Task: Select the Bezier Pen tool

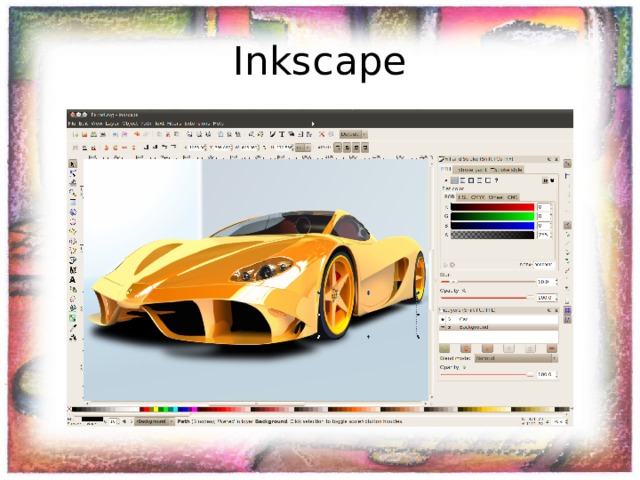Action: click(x=73, y=260)
